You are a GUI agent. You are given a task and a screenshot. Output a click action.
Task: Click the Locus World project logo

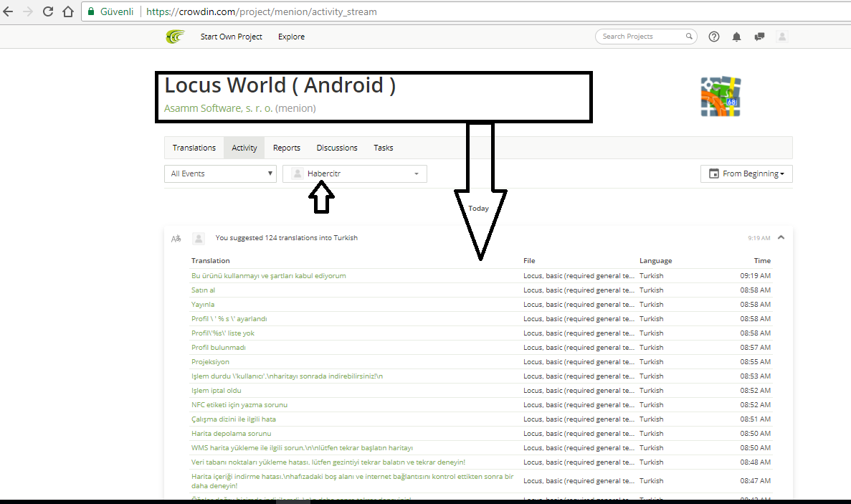(x=721, y=97)
